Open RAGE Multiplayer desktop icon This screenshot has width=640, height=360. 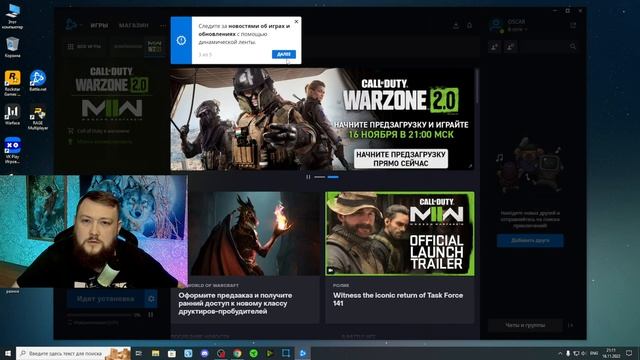click(x=38, y=118)
